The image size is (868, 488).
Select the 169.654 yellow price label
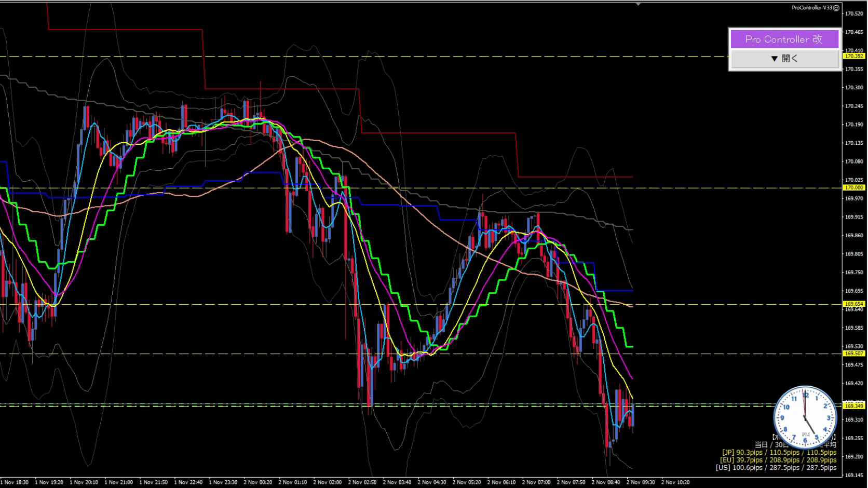854,304
